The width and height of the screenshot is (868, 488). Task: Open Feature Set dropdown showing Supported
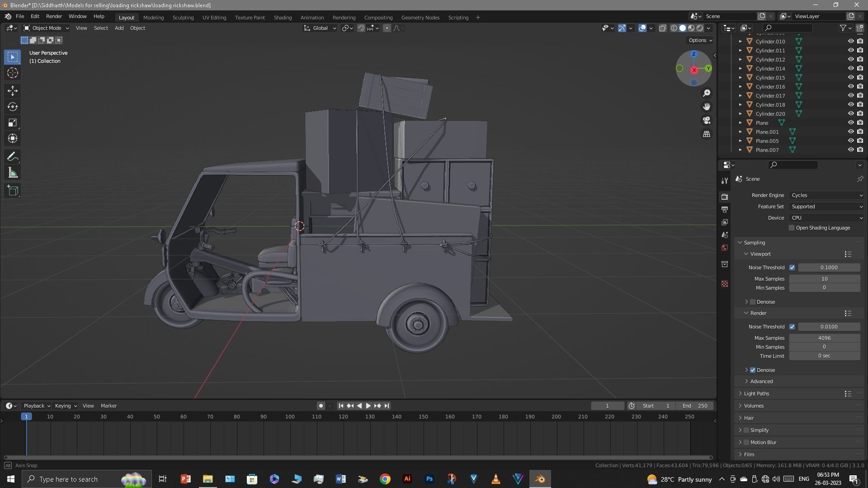(x=827, y=206)
